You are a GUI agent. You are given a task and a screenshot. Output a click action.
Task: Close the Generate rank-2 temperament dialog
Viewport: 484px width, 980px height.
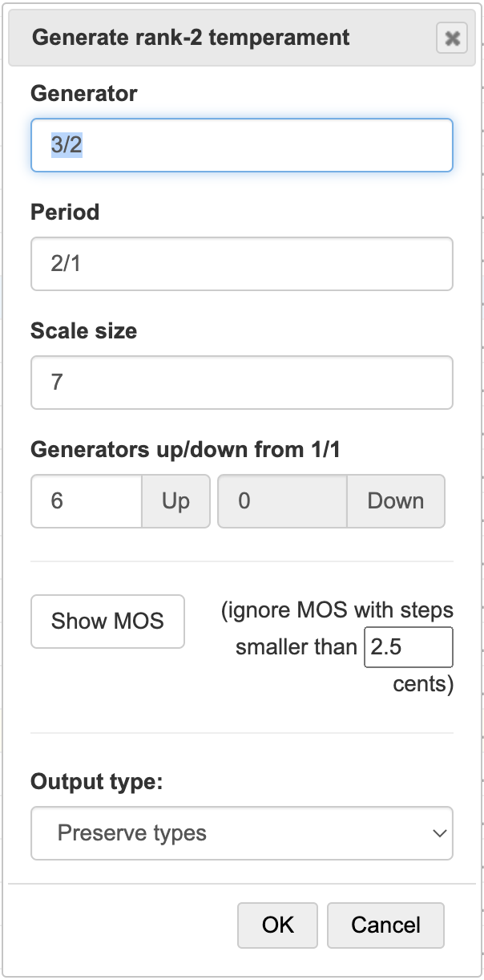[452, 38]
